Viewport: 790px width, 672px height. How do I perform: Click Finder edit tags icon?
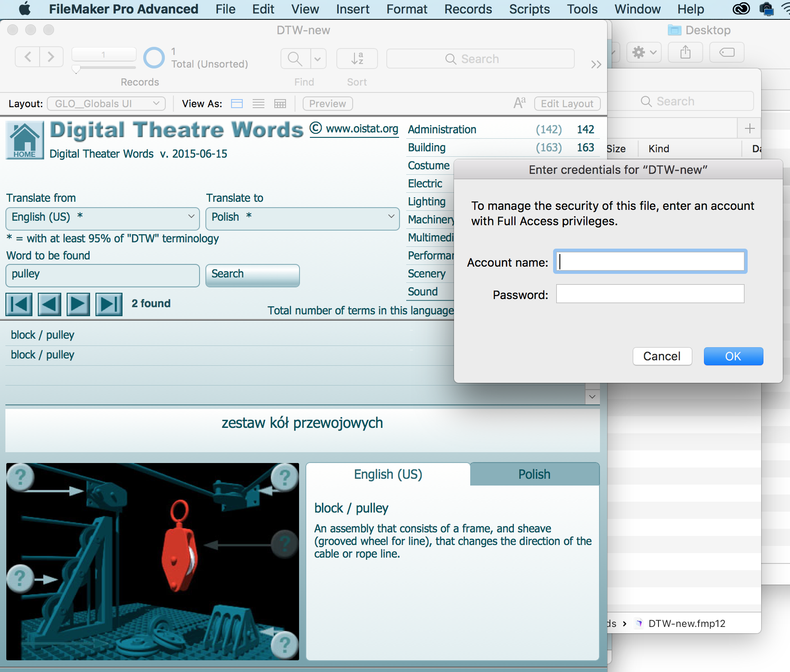tap(727, 52)
